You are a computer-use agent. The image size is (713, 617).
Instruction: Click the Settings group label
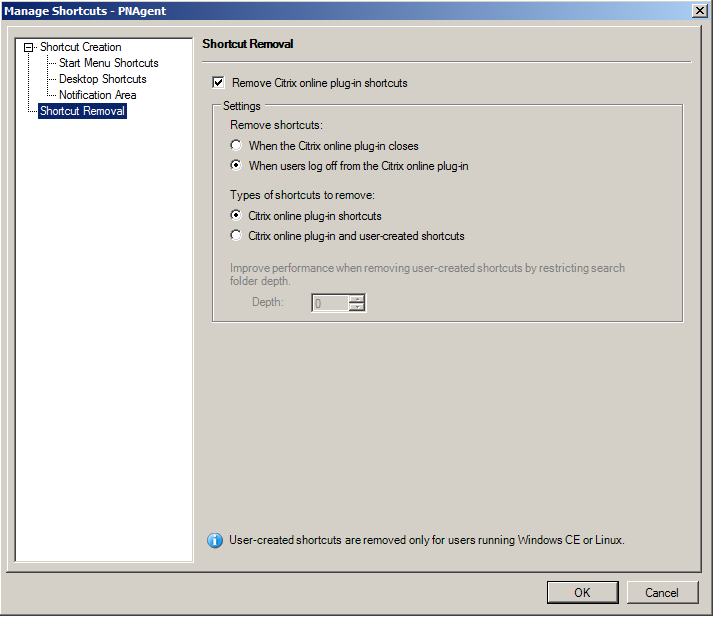pyautogui.click(x=242, y=106)
